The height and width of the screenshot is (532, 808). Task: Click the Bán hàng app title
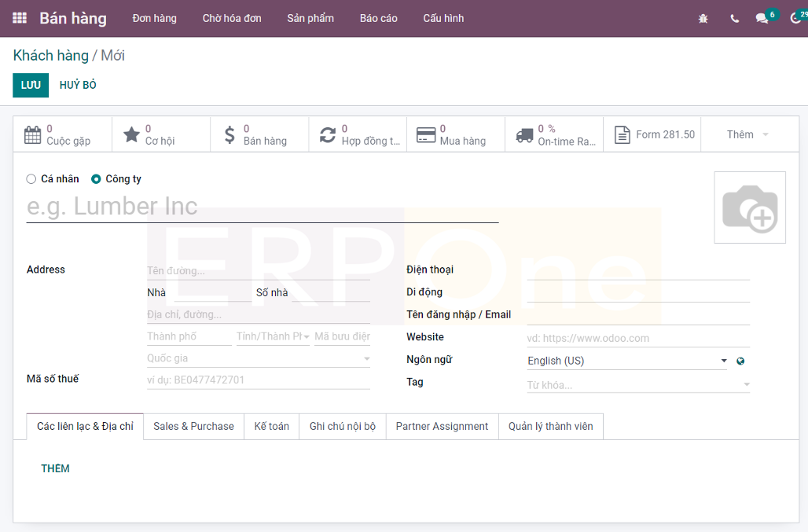point(73,18)
